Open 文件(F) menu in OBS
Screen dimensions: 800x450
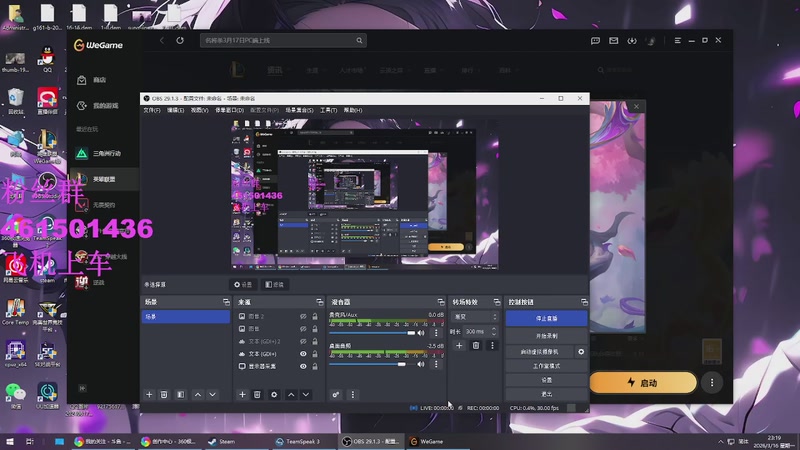[x=152, y=110]
